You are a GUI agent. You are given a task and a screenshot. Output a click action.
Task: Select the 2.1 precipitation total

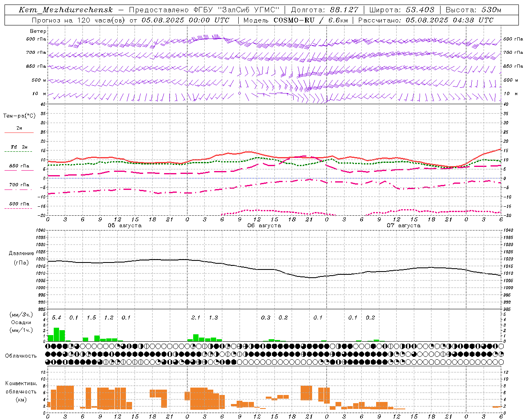[x=196, y=318]
